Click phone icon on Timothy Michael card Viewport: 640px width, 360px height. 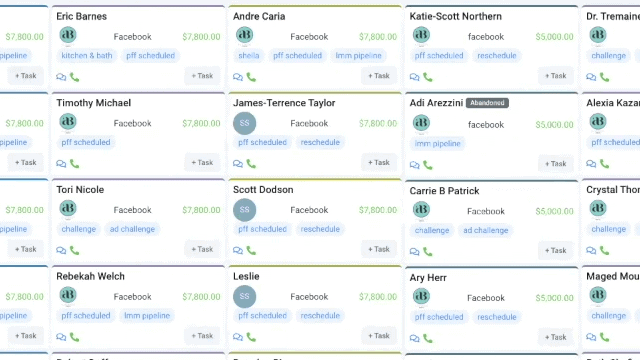coord(75,164)
